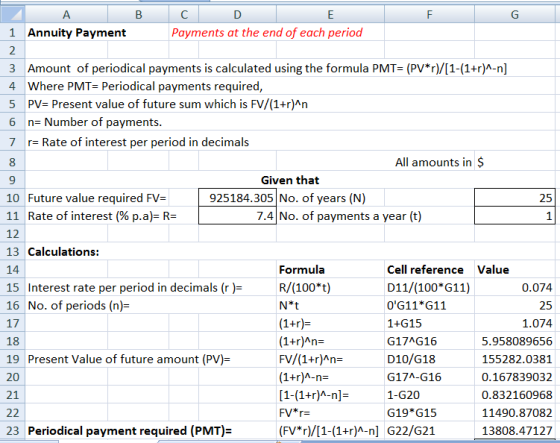The width and height of the screenshot is (560, 443).
Task: Click the 'Cell reference' heading cell
Action: click(x=429, y=269)
